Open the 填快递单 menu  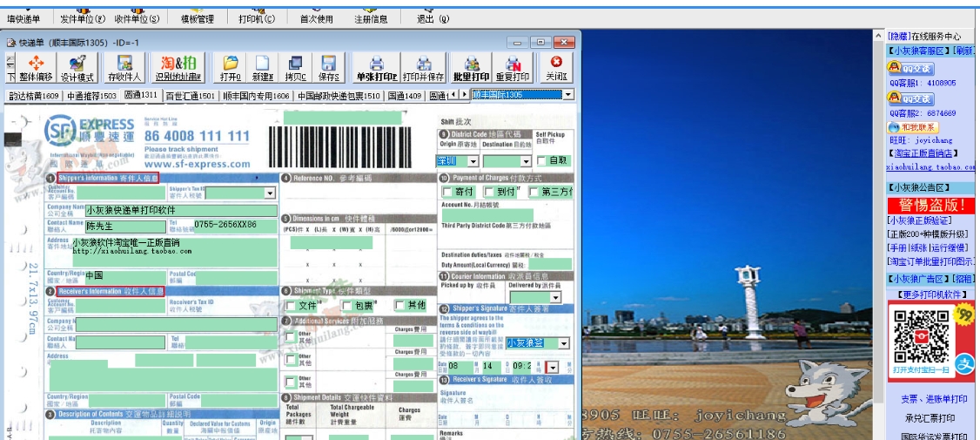point(23,19)
